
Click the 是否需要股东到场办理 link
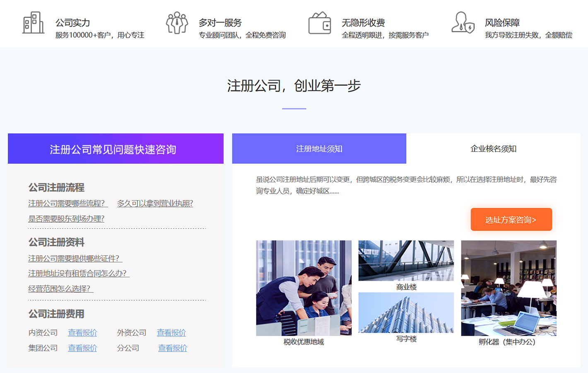point(66,219)
